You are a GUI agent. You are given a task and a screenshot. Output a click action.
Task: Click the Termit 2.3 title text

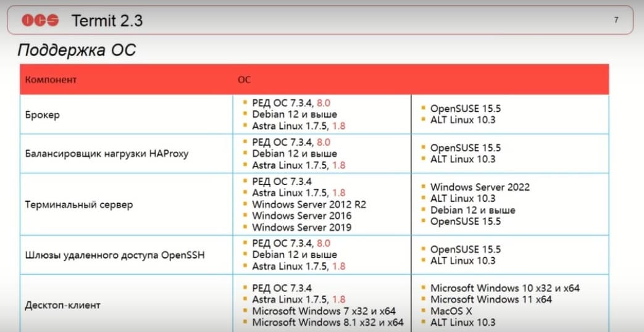click(x=107, y=20)
